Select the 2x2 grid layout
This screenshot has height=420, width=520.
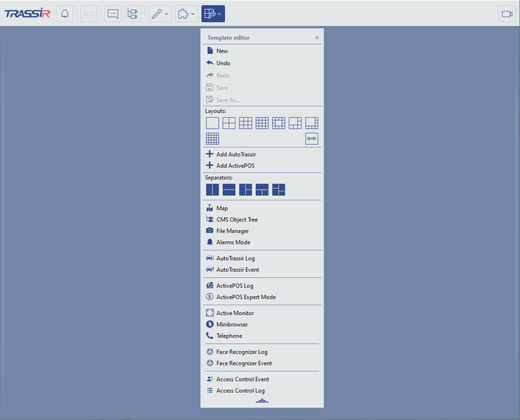(229, 123)
